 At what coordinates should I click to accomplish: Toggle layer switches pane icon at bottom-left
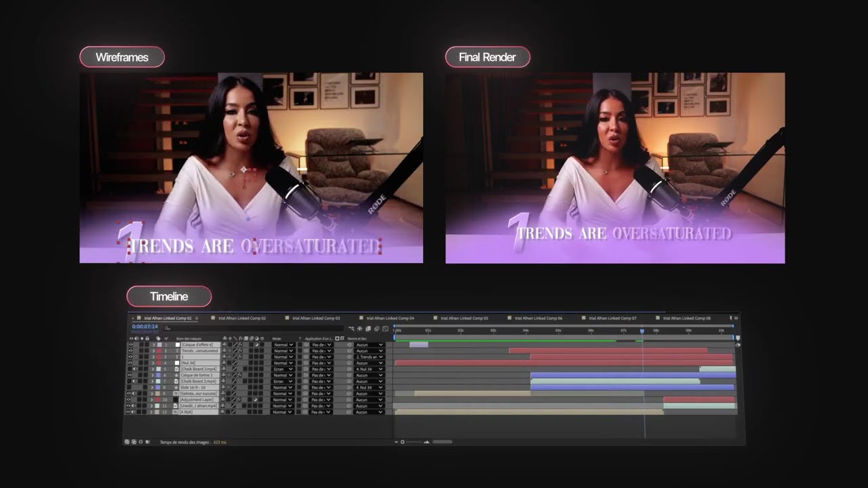[x=127, y=442]
